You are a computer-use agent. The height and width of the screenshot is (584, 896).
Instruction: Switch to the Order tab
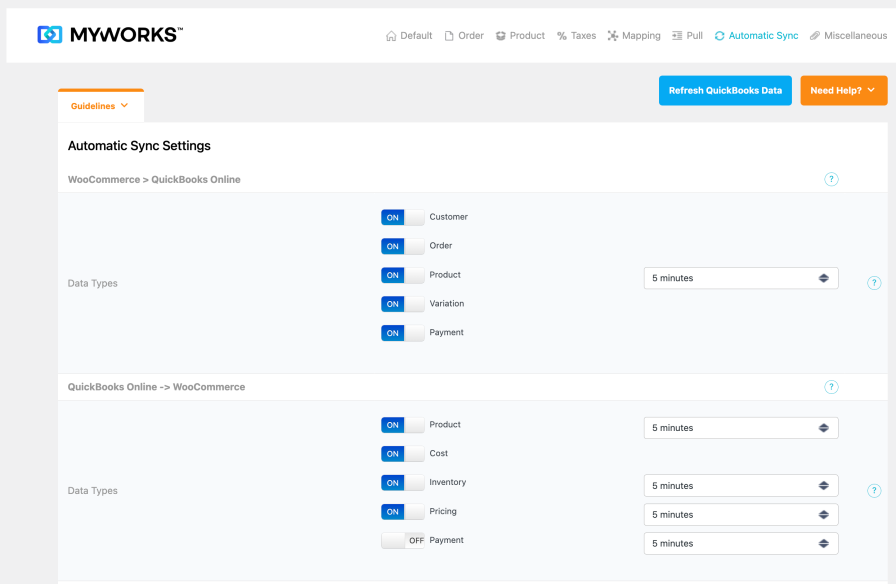464,36
